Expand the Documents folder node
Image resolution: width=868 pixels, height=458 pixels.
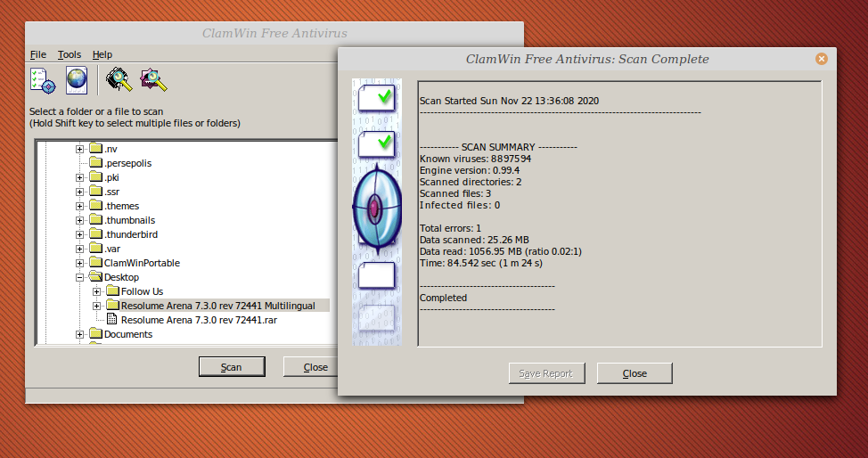coord(79,334)
